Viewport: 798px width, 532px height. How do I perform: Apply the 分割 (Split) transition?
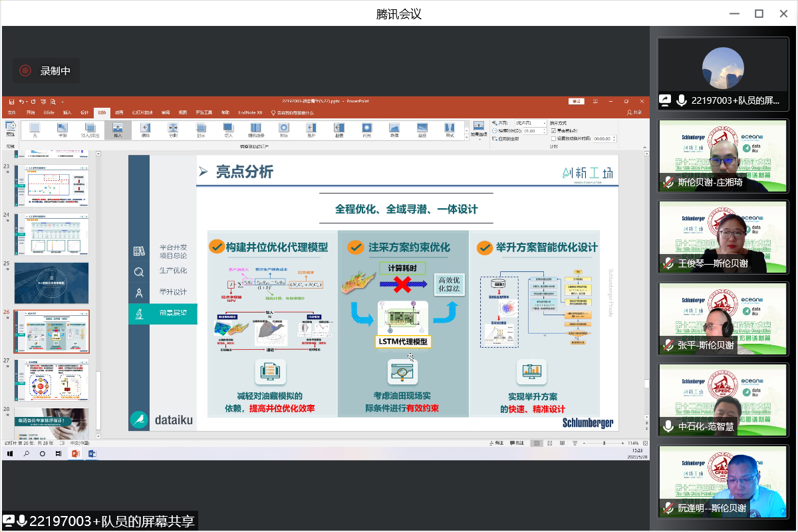(x=173, y=129)
